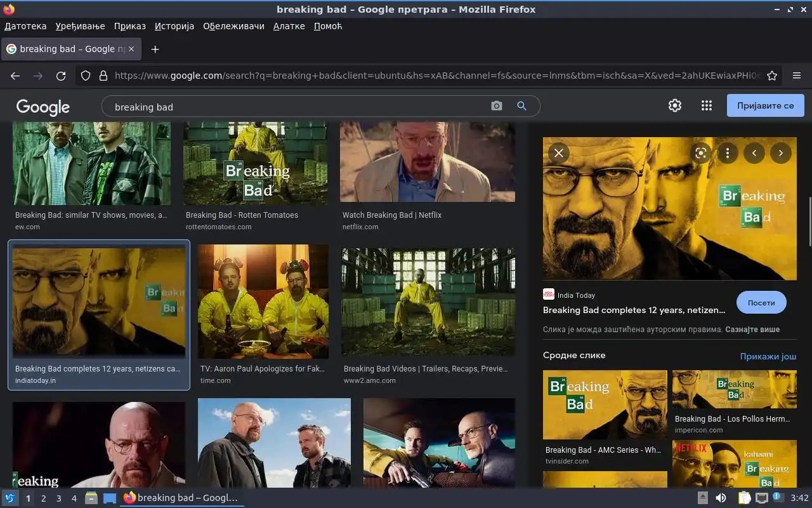Click the Firefox taskbar window entry
Image resolution: width=812 pixels, height=508 pixels.
(x=181, y=498)
